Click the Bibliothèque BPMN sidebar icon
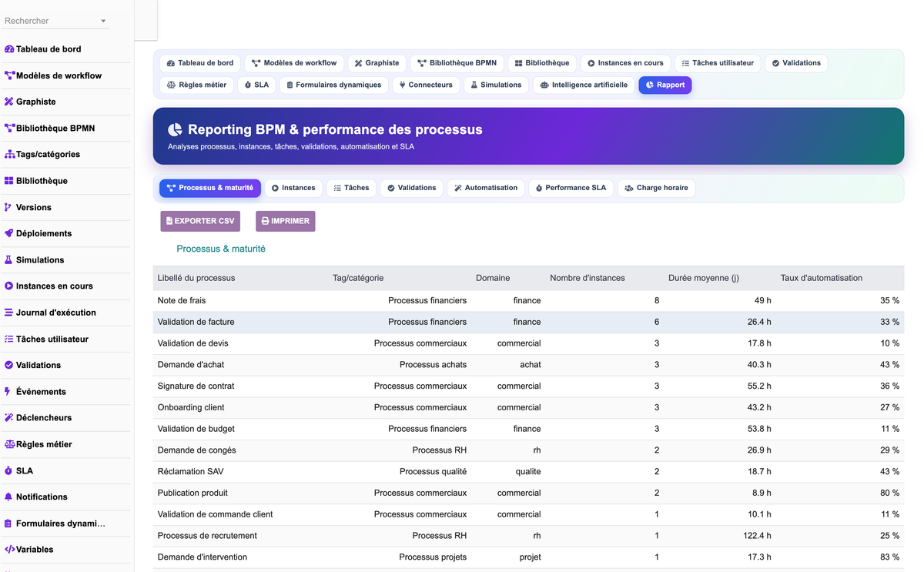Viewport: 924px width, 572px height. (9, 128)
